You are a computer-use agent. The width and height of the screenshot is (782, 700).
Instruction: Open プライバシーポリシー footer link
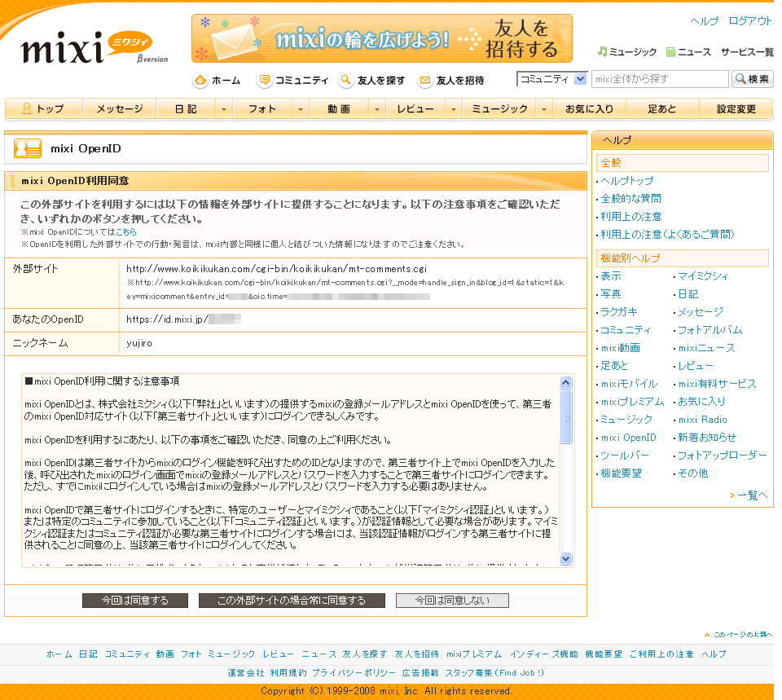pos(354,673)
